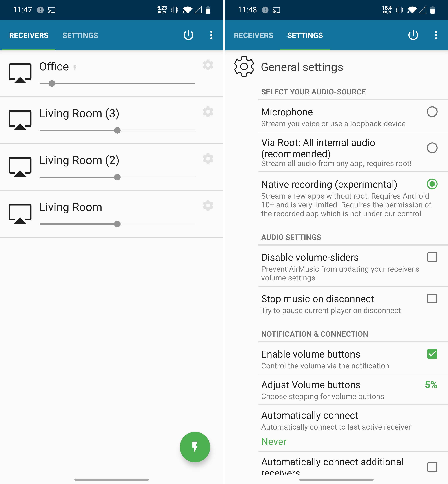Select Microphone audio source
The image size is (448, 484).
[432, 112]
